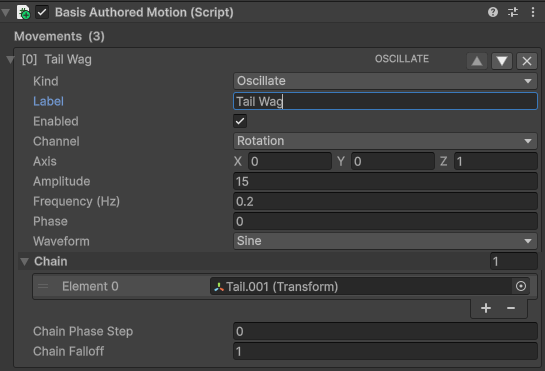Image resolution: width=545 pixels, height=371 pixels.
Task: Click the OSCILLATE tag text
Action: point(402,59)
